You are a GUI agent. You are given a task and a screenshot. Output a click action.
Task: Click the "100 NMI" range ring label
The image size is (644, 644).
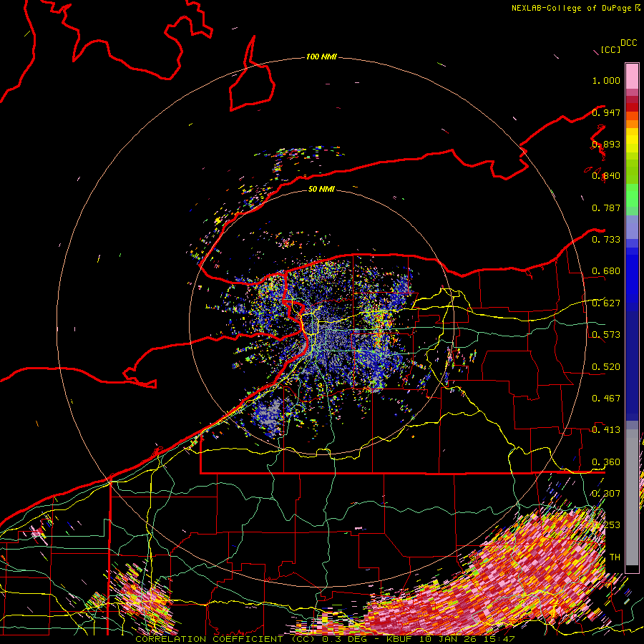coord(321,57)
